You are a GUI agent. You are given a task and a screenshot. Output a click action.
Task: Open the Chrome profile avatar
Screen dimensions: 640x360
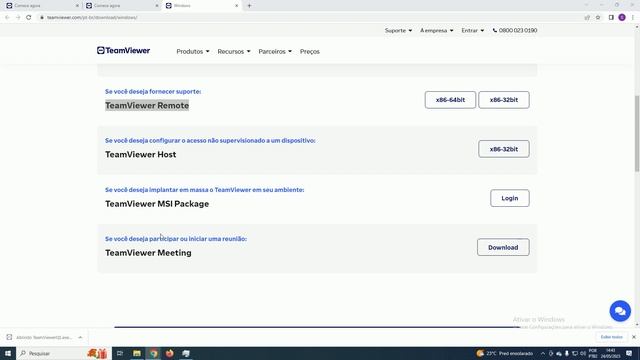(622, 18)
